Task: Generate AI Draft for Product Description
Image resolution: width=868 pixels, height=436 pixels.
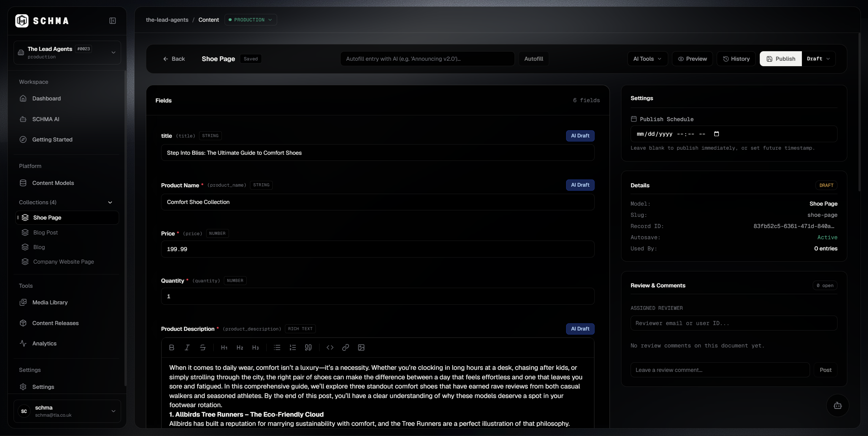Action: pos(580,329)
